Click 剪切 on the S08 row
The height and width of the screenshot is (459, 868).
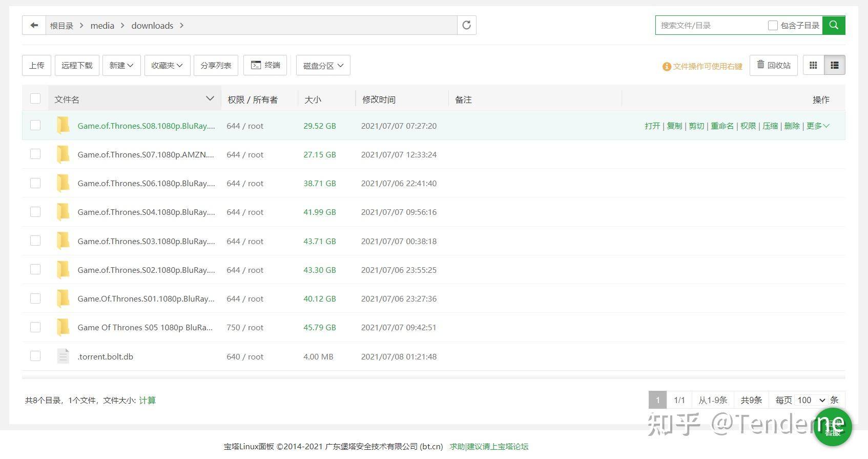point(696,126)
